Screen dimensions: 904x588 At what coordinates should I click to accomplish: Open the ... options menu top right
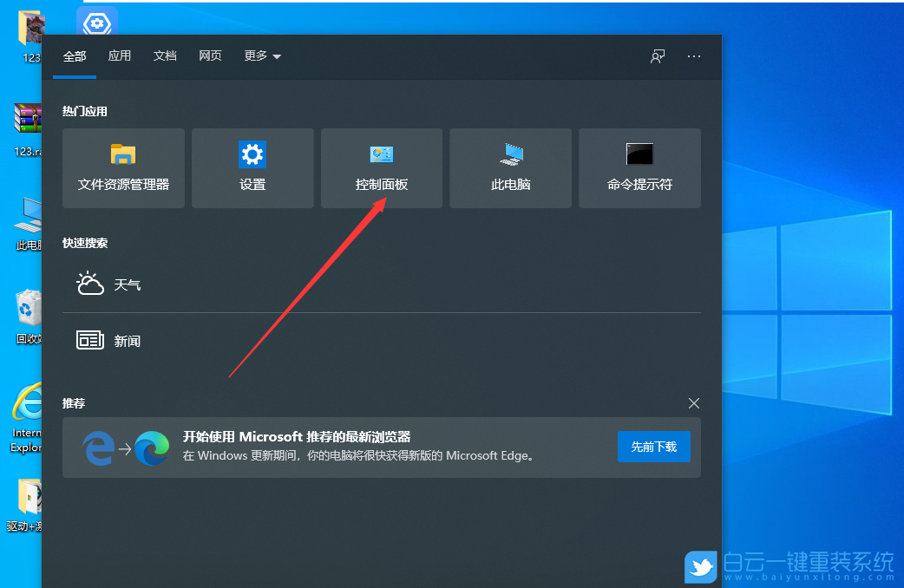[694, 56]
